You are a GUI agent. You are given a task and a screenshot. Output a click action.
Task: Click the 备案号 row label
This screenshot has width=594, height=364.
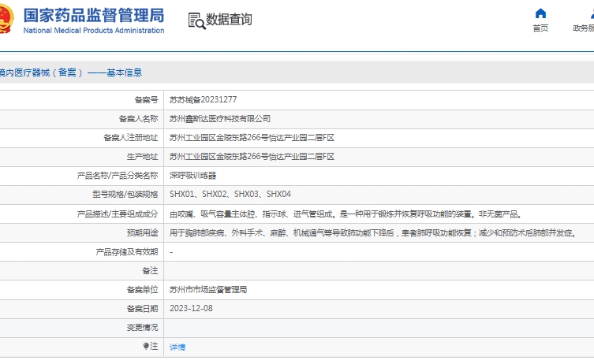click(x=146, y=100)
